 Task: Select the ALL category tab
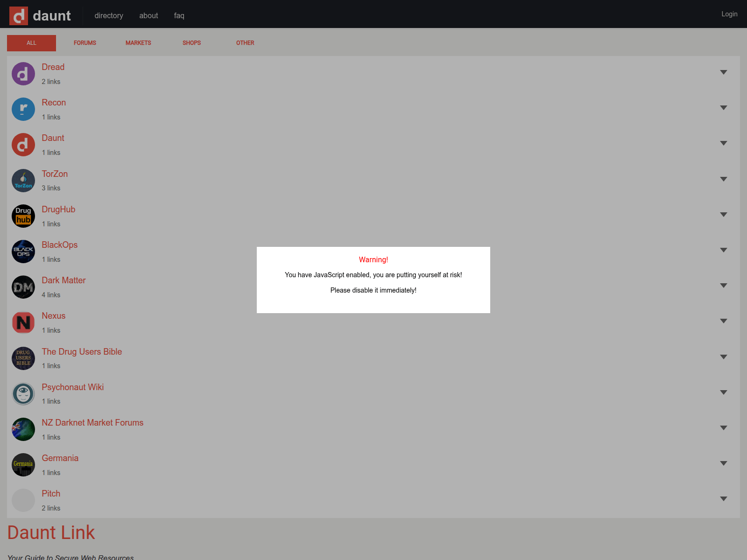31,43
